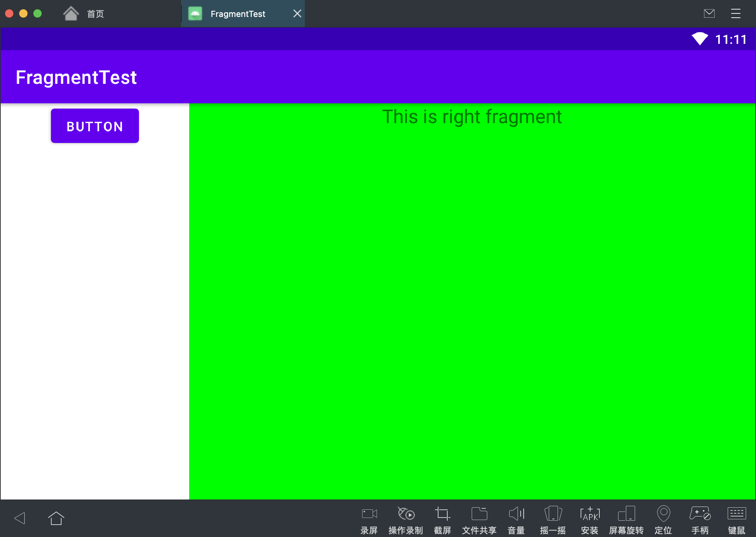Open location (定位) settings icon
The image size is (756, 537).
(x=663, y=514)
